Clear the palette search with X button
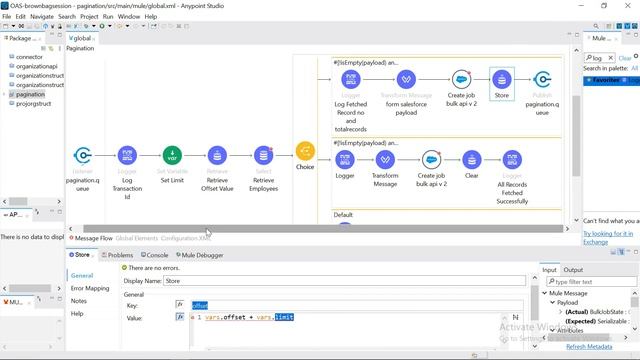Viewport: 640px width, 360px height. pyautogui.click(x=610, y=58)
